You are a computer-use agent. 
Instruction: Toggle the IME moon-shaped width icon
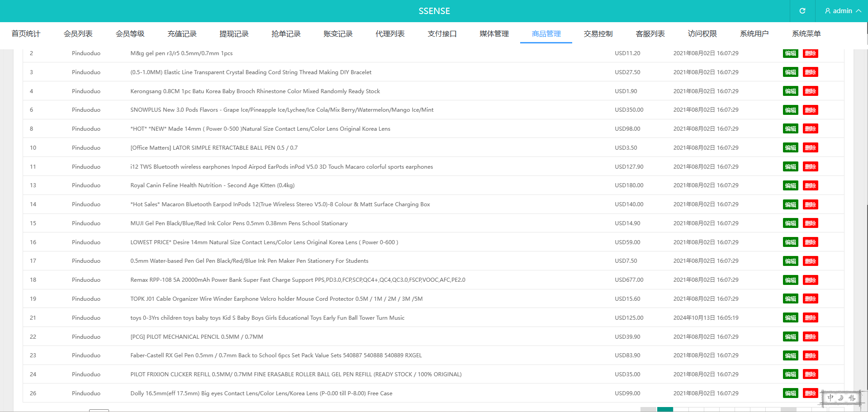841,398
